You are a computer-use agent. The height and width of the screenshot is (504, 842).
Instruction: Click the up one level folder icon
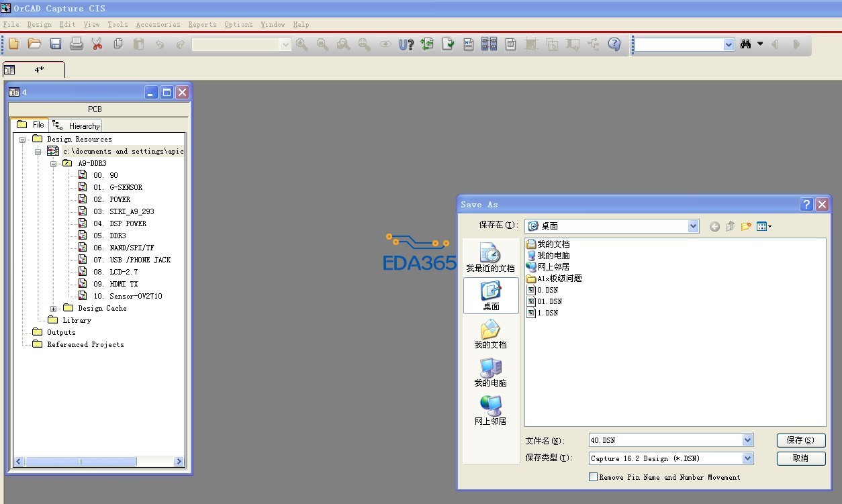[x=730, y=227]
